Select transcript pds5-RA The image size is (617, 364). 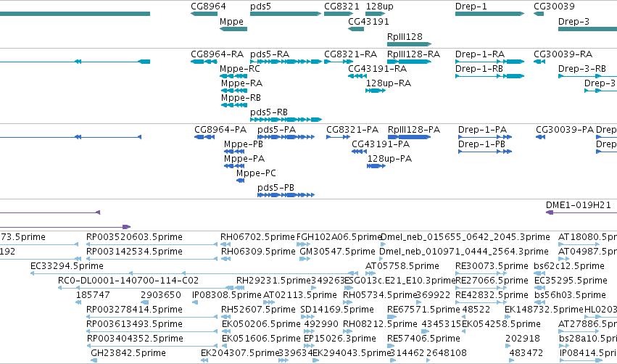point(286,62)
